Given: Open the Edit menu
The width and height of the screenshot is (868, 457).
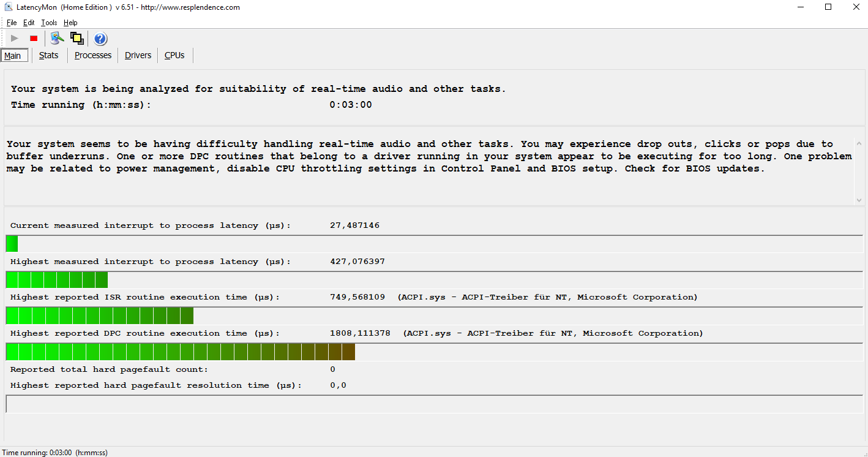Looking at the screenshot, I should (x=29, y=23).
